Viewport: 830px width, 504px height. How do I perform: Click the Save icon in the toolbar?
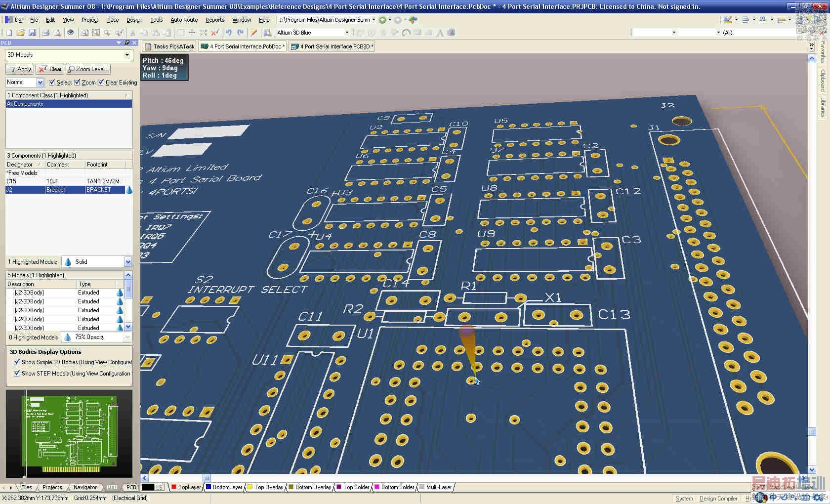click(x=32, y=33)
